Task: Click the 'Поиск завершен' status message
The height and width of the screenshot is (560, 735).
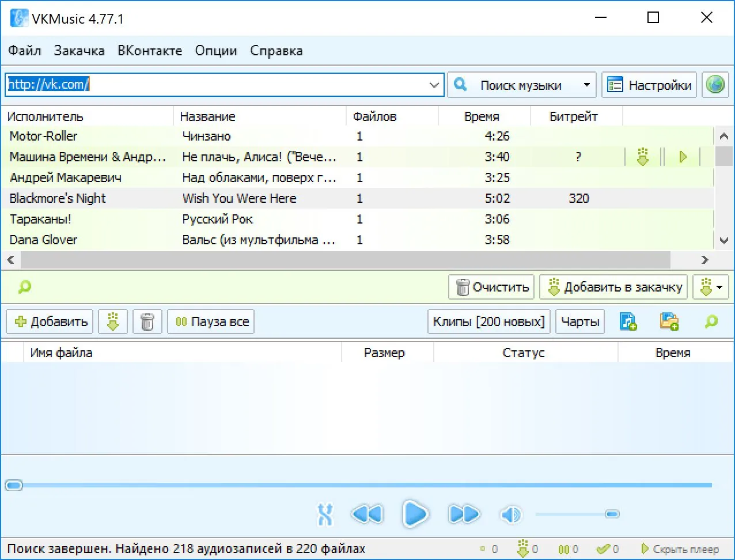Action: [x=186, y=549]
